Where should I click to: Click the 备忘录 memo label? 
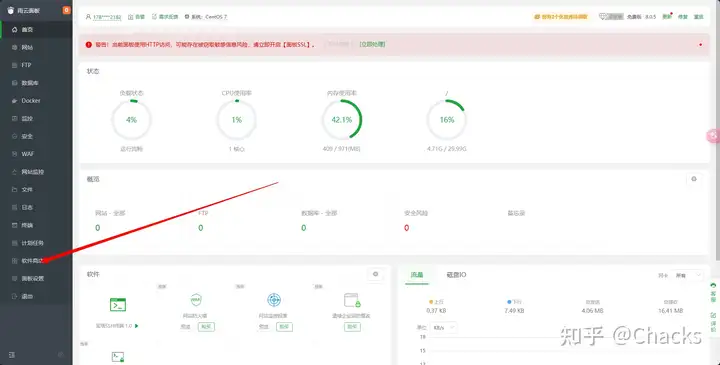coord(516,213)
